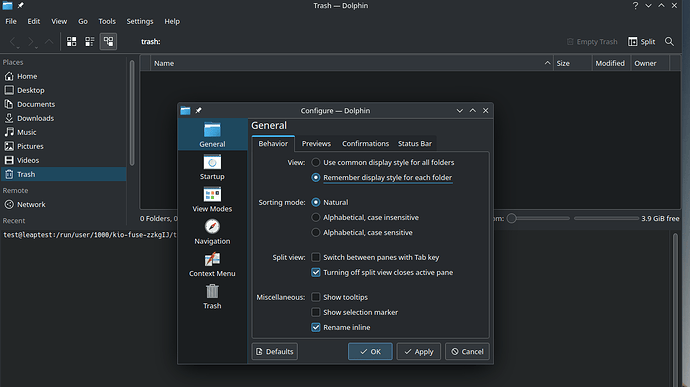Viewport: 690px width, 387px height.
Task: Click the Defaults button
Action: coord(275,351)
